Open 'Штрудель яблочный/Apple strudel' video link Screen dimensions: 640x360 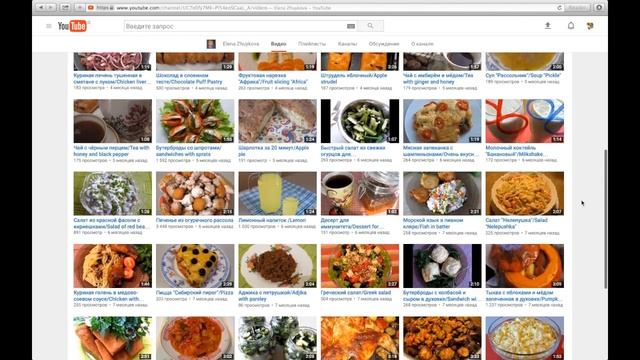click(x=354, y=78)
